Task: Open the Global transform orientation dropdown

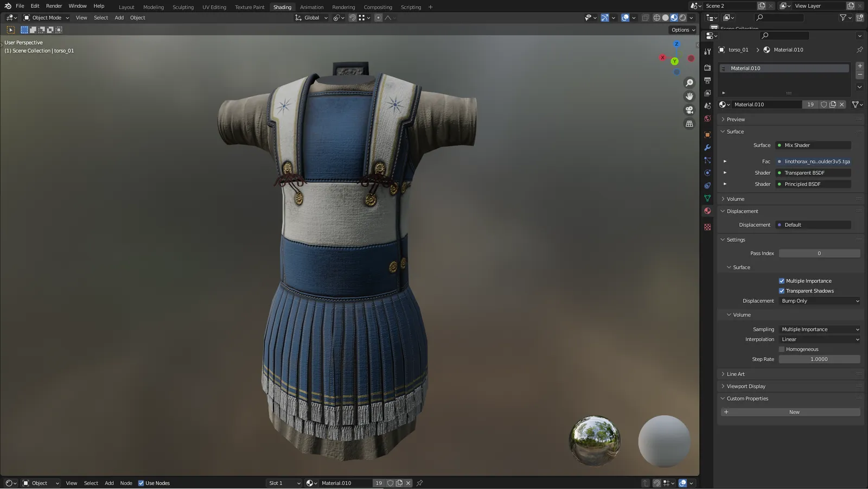Action: pyautogui.click(x=311, y=18)
